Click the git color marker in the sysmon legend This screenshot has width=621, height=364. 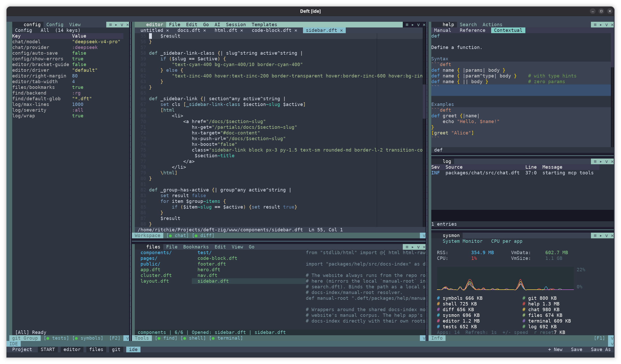pos(524,298)
